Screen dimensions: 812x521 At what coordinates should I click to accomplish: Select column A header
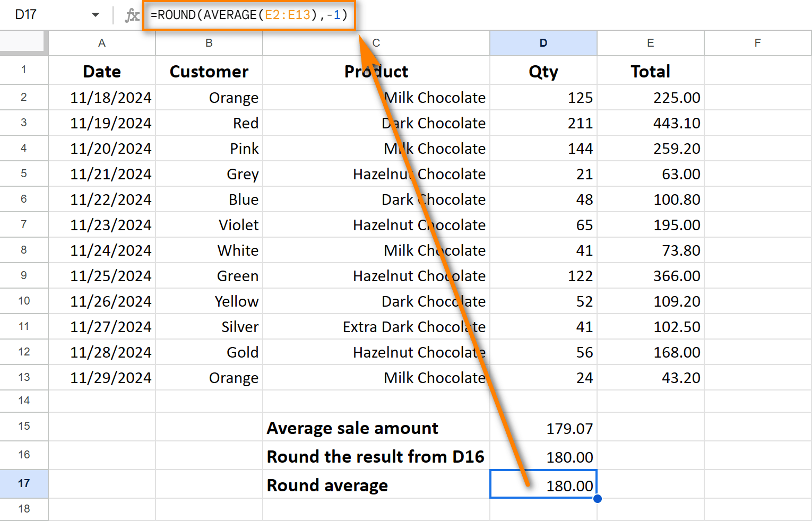101,43
